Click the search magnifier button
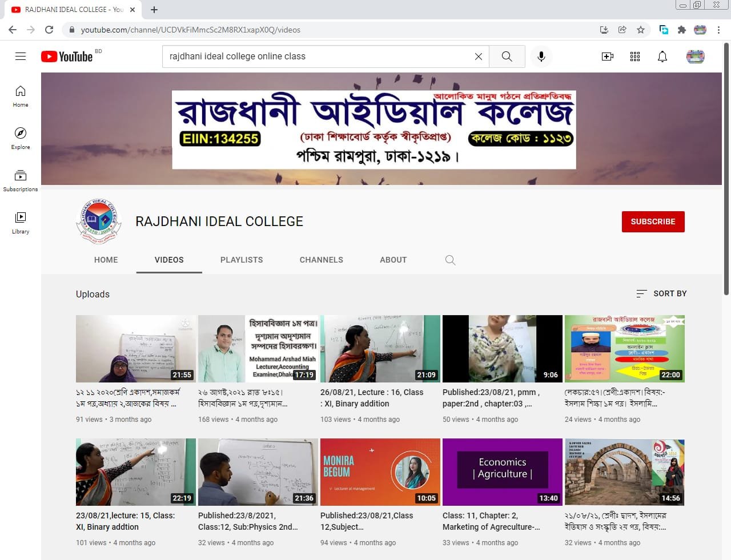The width and height of the screenshot is (731, 560). 507,57
